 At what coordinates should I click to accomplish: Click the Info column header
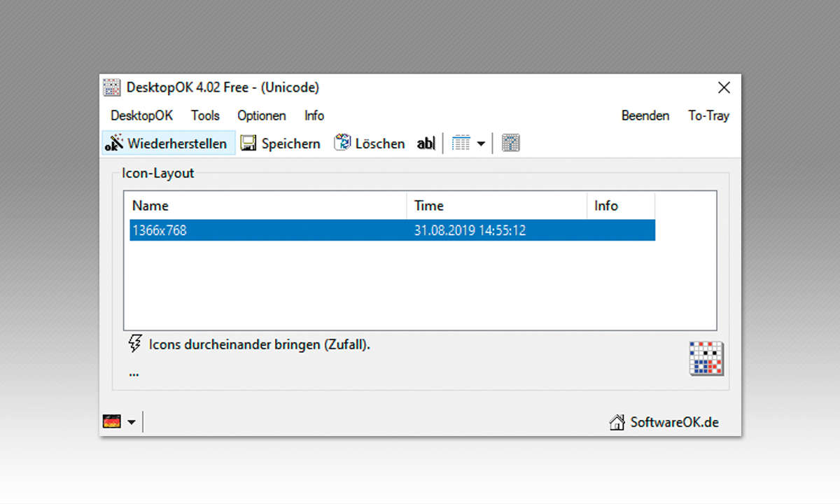[x=620, y=206]
